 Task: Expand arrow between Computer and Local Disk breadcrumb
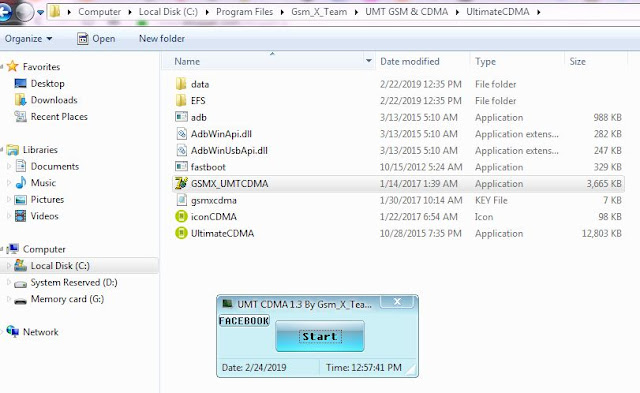pos(130,12)
